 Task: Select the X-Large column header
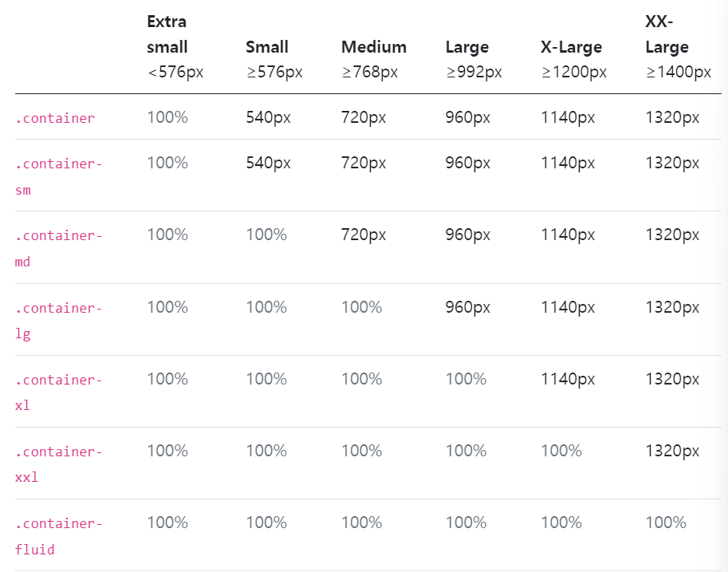571,47
